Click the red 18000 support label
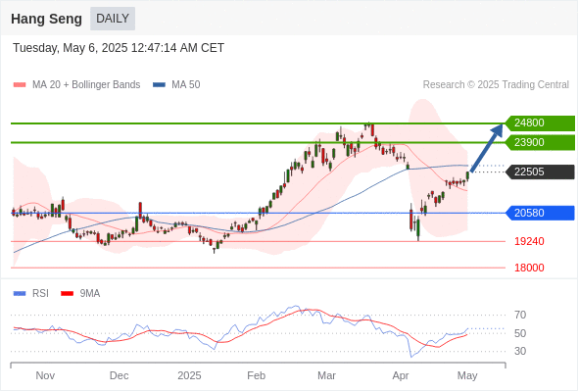 coord(529,268)
